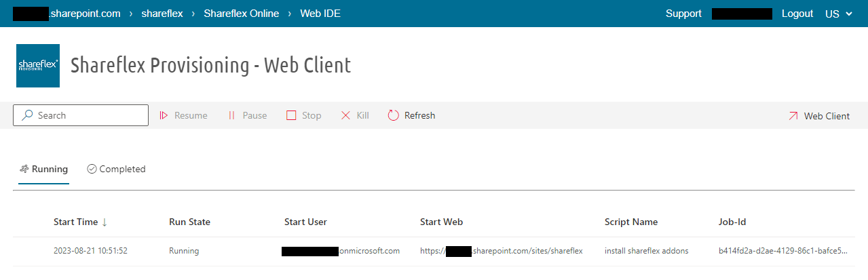Click the Kill button label
868x280 pixels.
click(363, 115)
